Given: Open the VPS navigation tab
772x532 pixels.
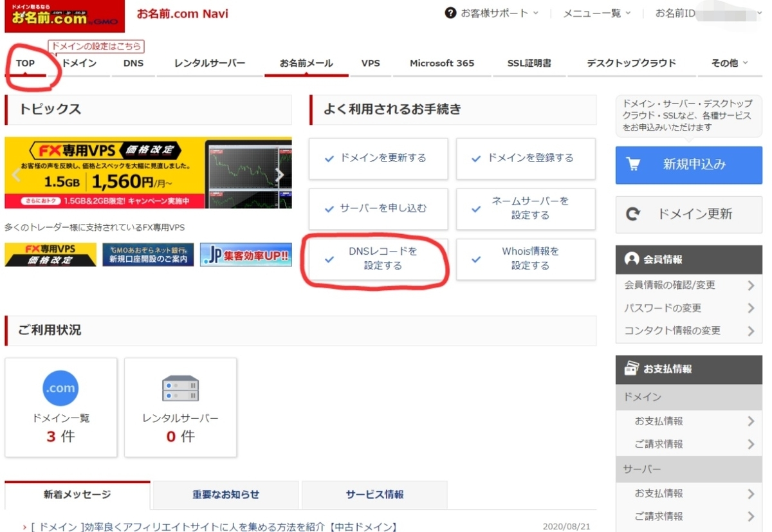Looking at the screenshot, I should 371,63.
